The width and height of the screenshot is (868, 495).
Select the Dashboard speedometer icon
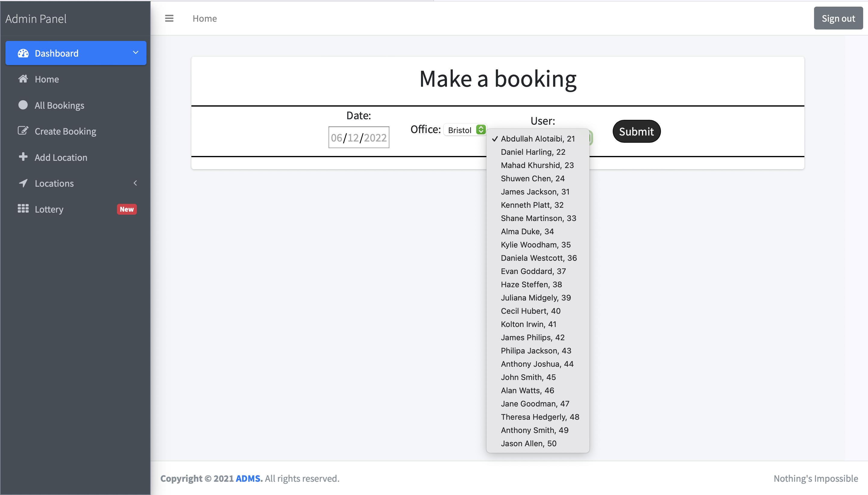(x=23, y=53)
